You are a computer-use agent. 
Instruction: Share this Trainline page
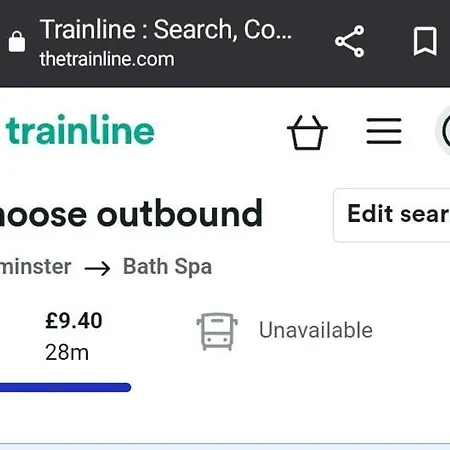[350, 41]
